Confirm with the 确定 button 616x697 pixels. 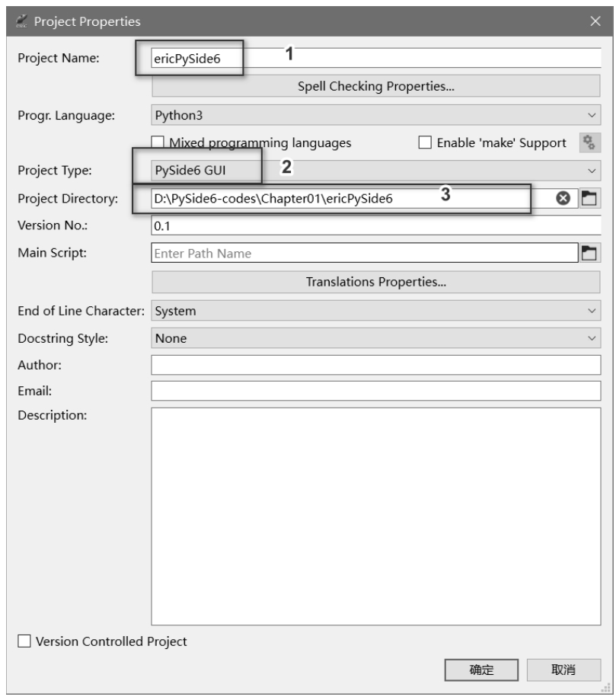481,670
